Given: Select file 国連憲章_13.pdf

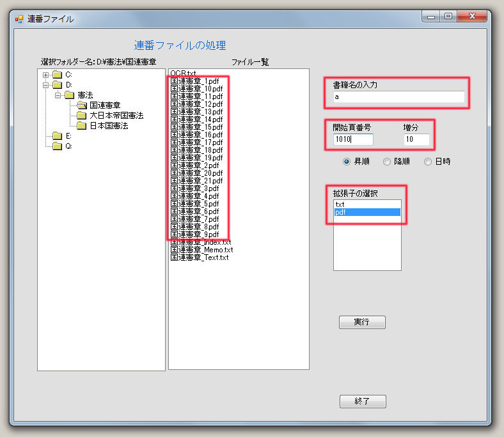Looking at the screenshot, I should 196,112.
